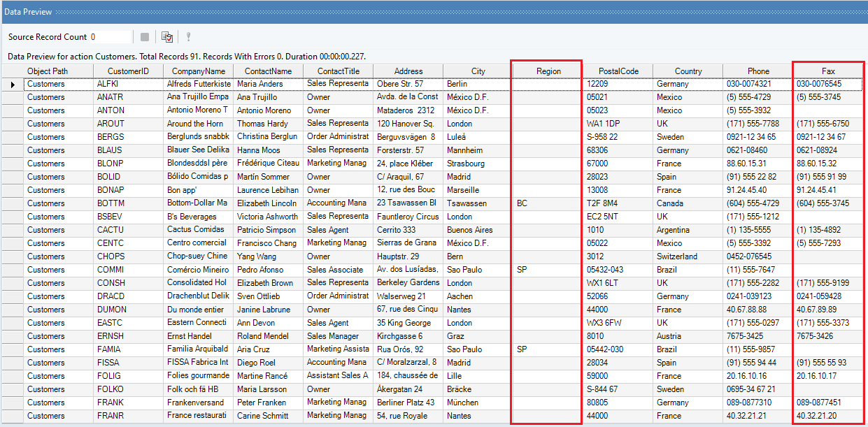
Task: Select the BOTTM customer ID cell
Action: [x=128, y=203]
